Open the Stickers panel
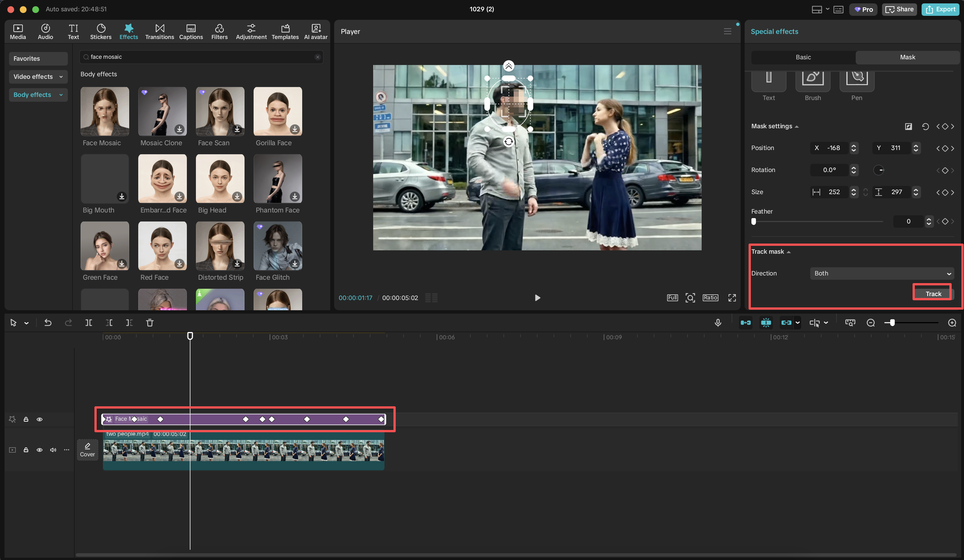The width and height of the screenshot is (964, 560). (x=101, y=31)
